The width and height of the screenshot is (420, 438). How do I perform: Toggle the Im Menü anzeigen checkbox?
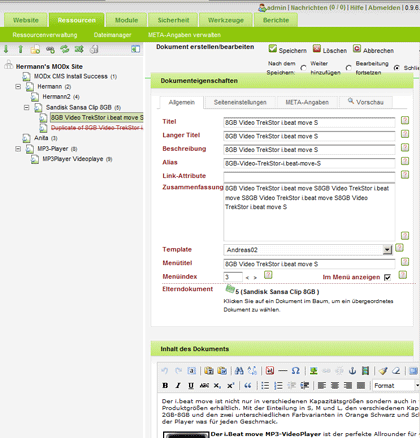pyautogui.click(x=387, y=277)
